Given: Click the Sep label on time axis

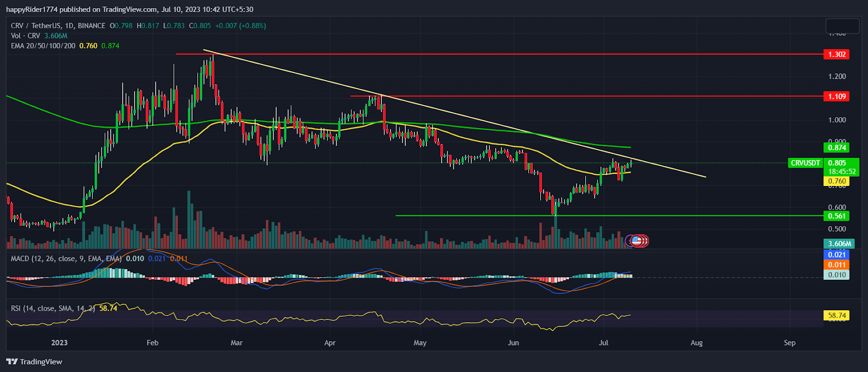Looking at the screenshot, I should [790, 343].
